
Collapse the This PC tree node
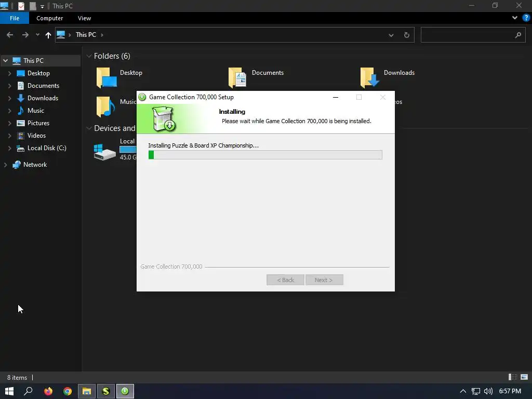click(5, 61)
